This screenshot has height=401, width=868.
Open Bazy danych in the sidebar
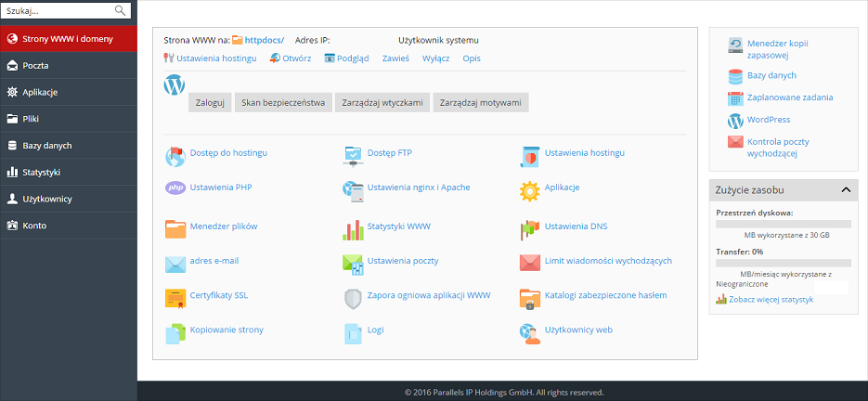pos(69,145)
